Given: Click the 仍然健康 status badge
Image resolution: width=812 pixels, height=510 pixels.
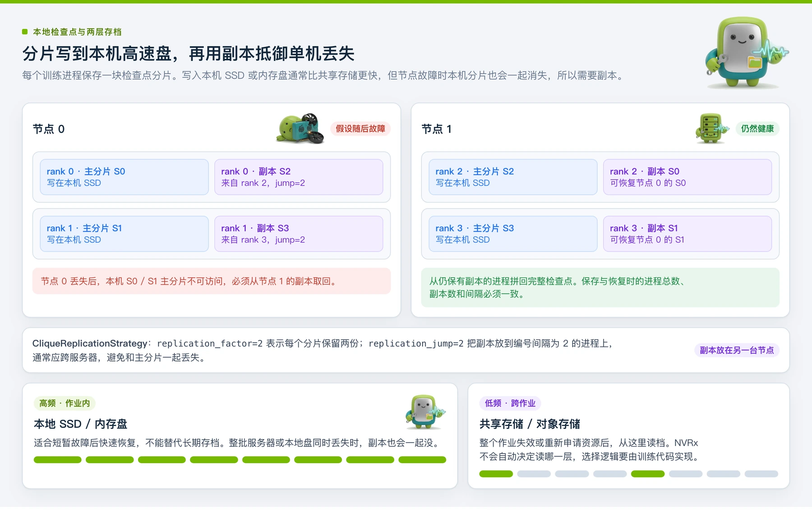Looking at the screenshot, I should (757, 129).
